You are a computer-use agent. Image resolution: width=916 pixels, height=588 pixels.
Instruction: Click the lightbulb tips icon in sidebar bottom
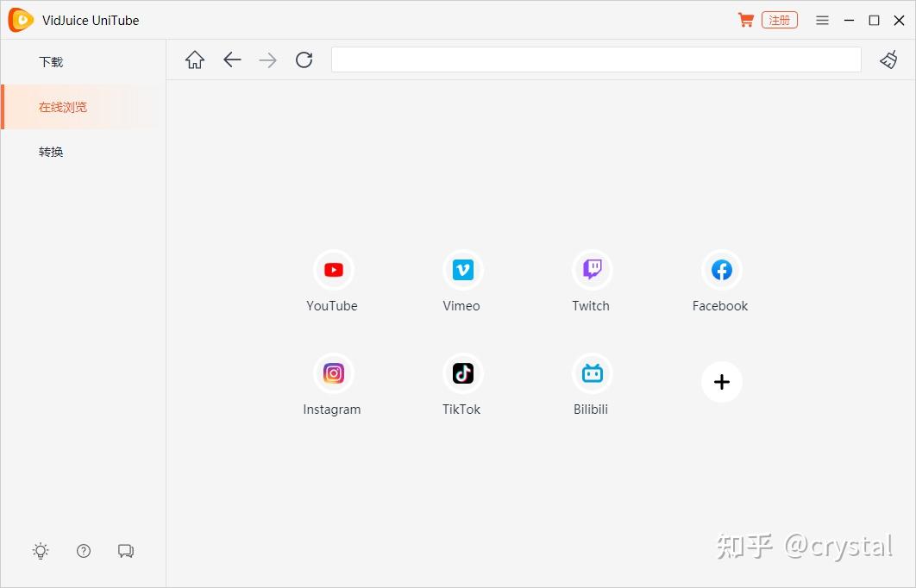click(x=40, y=550)
